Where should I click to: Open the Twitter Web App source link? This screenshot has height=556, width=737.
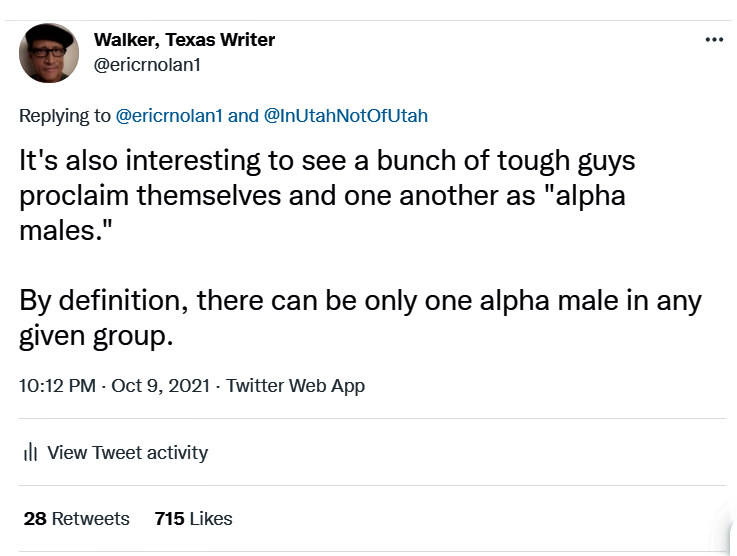click(295, 386)
